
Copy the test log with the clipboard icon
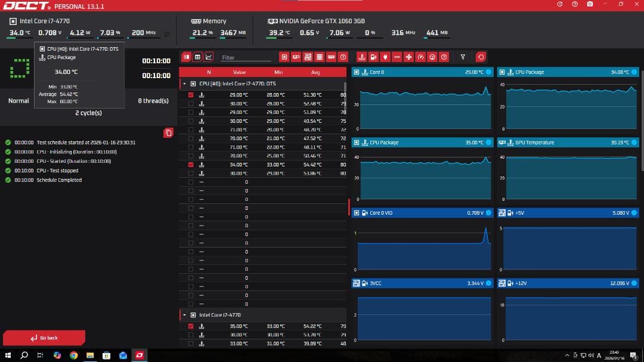[168, 132]
